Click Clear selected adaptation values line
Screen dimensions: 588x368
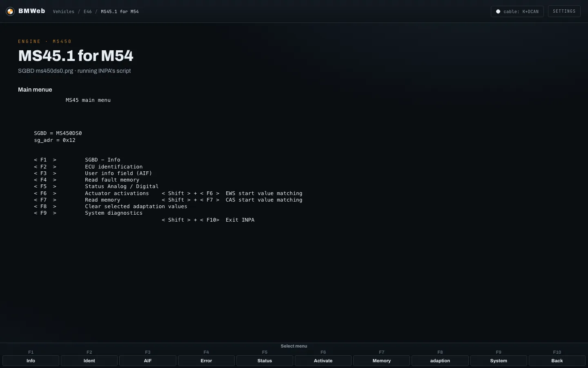click(x=136, y=206)
